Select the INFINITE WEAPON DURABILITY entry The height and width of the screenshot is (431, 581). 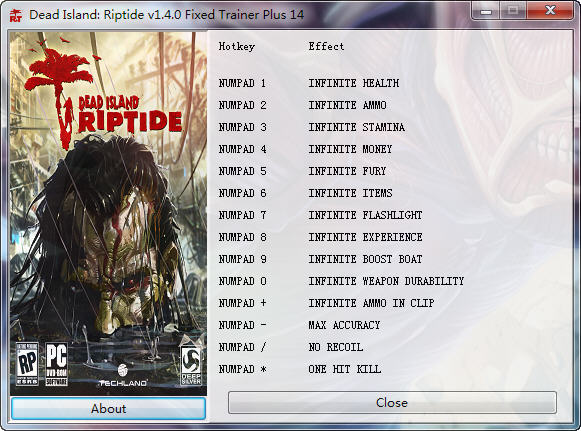(386, 281)
